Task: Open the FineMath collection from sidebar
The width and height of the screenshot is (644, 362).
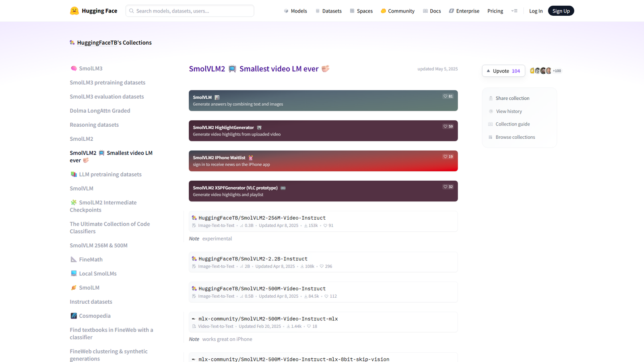Action: 90,259
